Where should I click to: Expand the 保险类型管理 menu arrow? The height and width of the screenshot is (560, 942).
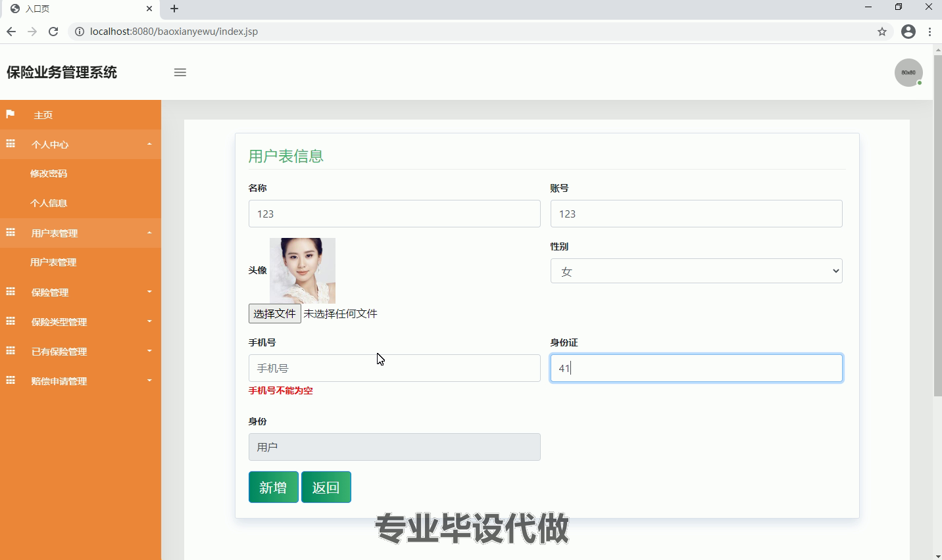click(149, 321)
